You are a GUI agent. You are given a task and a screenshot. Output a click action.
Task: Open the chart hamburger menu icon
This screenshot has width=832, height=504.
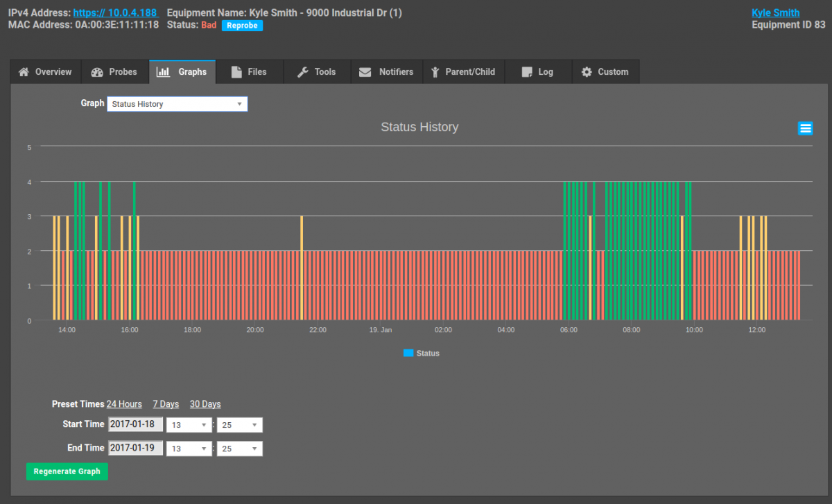(805, 128)
